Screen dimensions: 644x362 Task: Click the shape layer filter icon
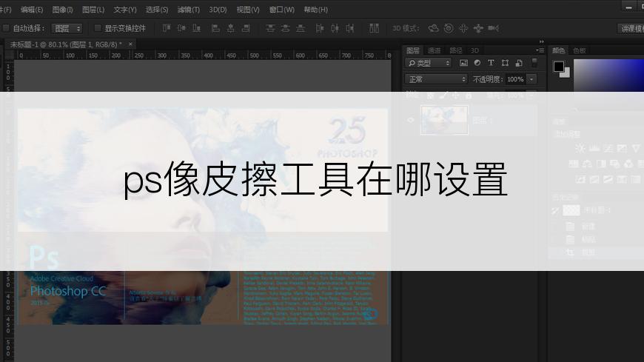(505, 64)
